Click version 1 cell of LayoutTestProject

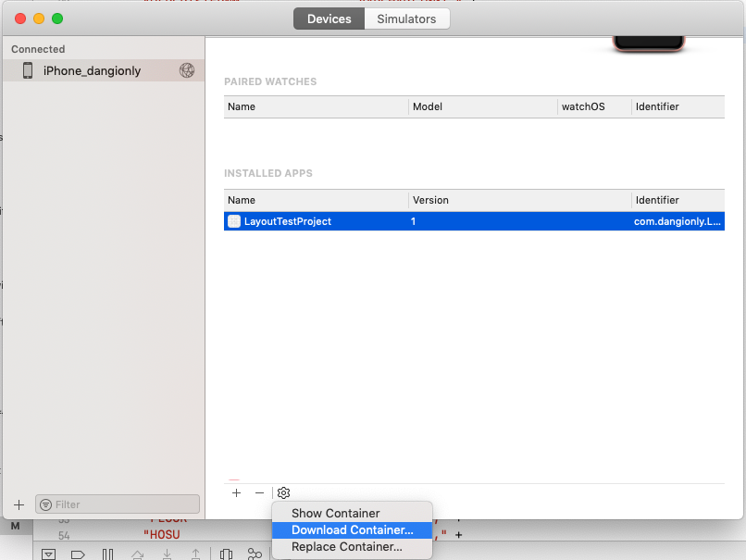click(413, 221)
